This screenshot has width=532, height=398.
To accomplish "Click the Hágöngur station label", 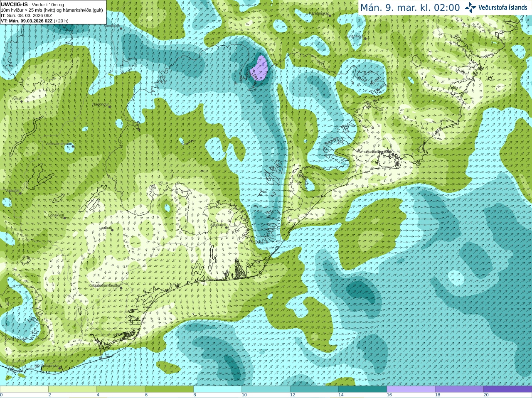I will [x=100, y=104].
